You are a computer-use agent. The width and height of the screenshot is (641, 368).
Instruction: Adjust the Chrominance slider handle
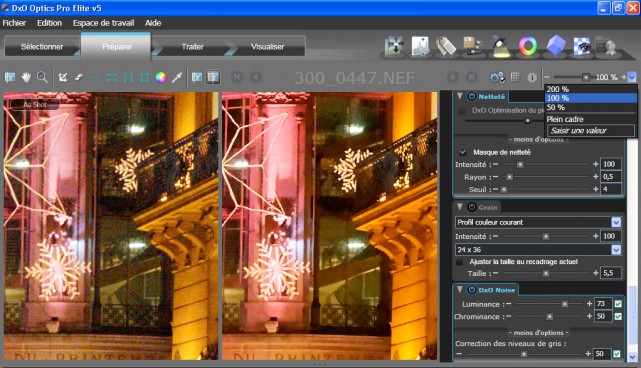[549, 316]
